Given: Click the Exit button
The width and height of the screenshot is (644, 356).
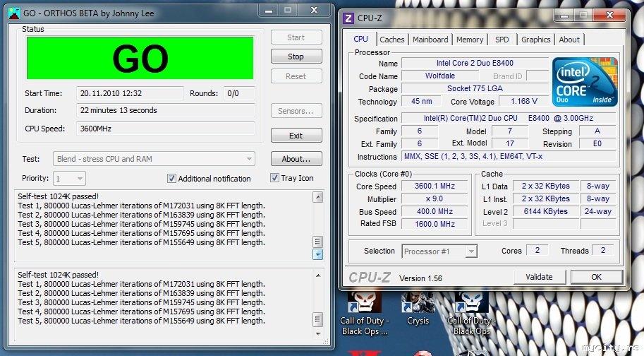Looking at the screenshot, I should (x=296, y=135).
